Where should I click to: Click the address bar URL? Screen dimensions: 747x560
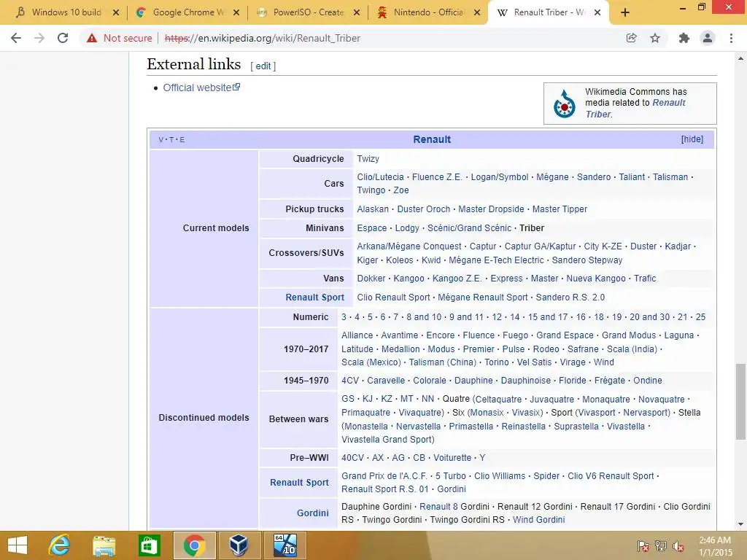click(262, 38)
